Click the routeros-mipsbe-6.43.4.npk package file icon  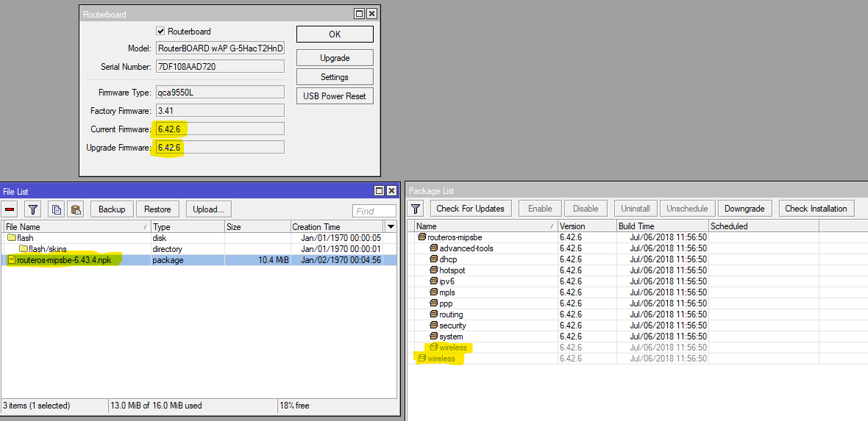coord(12,260)
